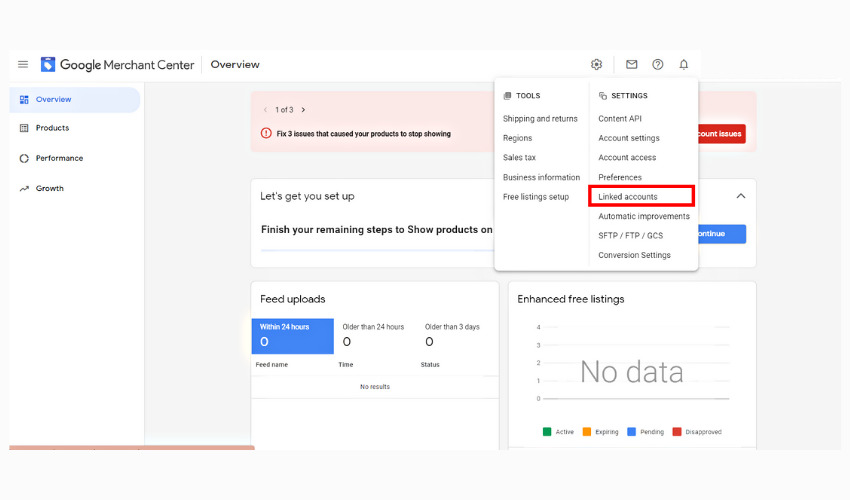The width and height of the screenshot is (850, 500).
Task: Open Regions from Tools menu
Action: point(517,138)
